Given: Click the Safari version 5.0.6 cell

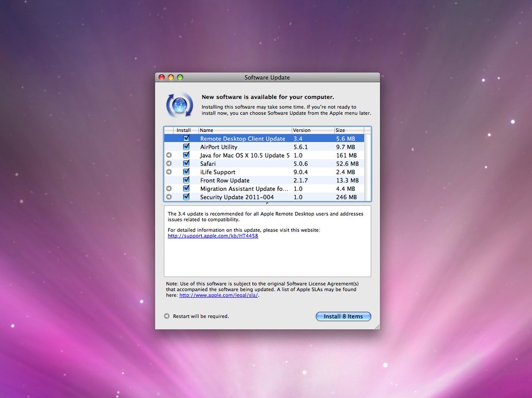Looking at the screenshot, I should coord(301,164).
